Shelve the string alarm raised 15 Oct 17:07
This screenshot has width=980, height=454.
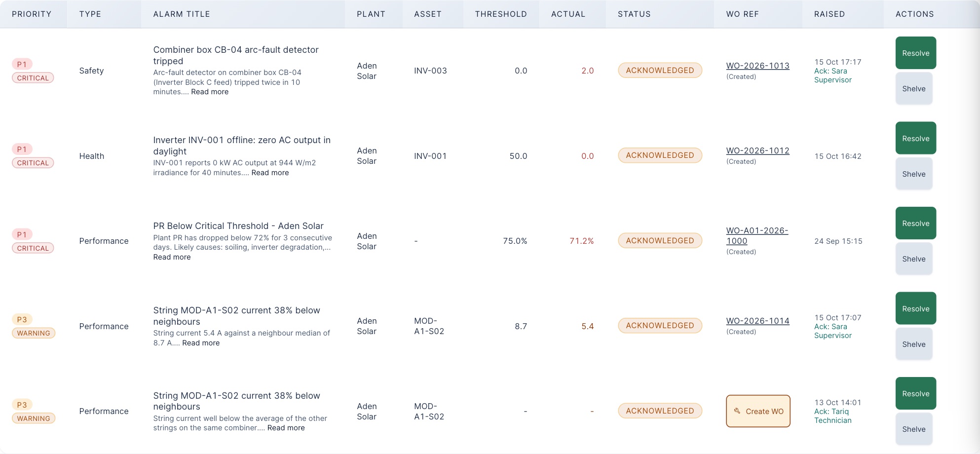pyautogui.click(x=913, y=344)
